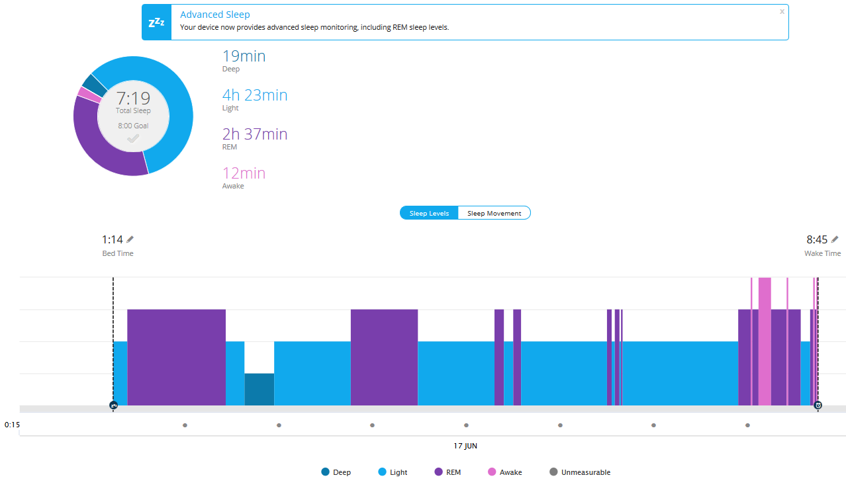Viewport: 846px width, 504px height.
Task: Click the ZZZ Advanced Sleep banner icon
Action: point(157,22)
